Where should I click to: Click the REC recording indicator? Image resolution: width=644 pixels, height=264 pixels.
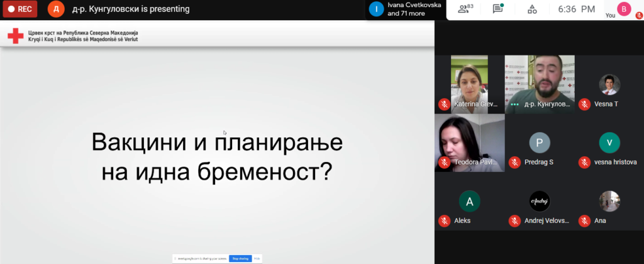19,9
